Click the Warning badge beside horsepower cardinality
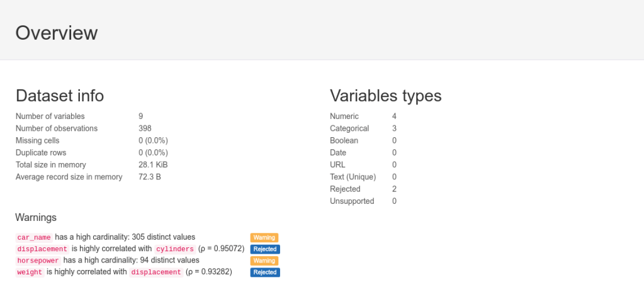The image size is (644, 292). click(x=264, y=261)
